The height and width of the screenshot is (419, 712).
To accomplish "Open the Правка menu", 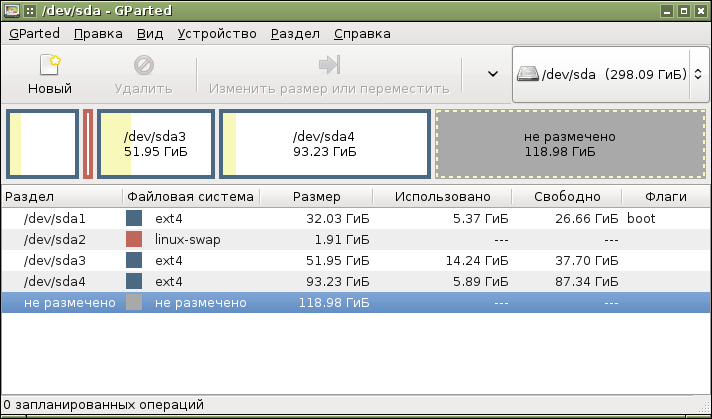I will (98, 34).
